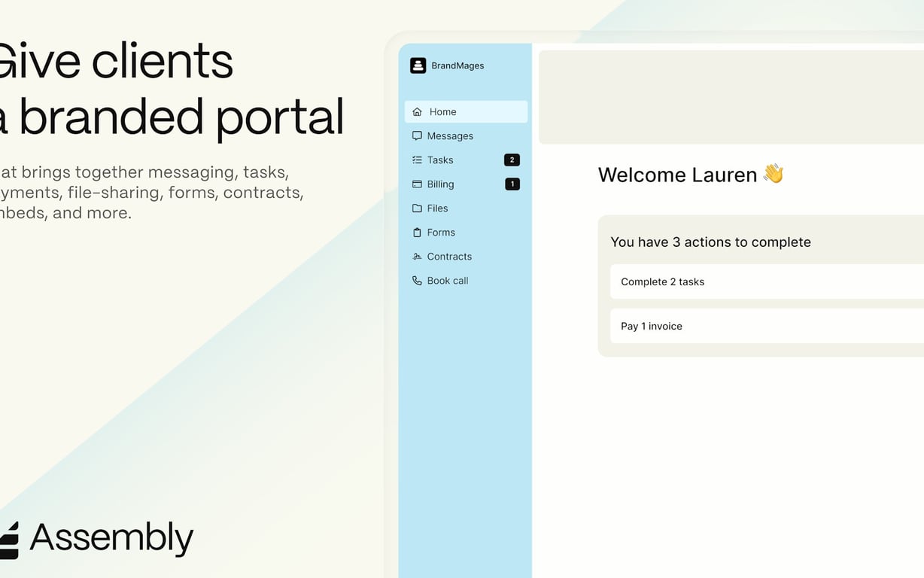Click the waving hand emoji
The height and width of the screenshot is (578, 924).
click(x=774, y=174)
